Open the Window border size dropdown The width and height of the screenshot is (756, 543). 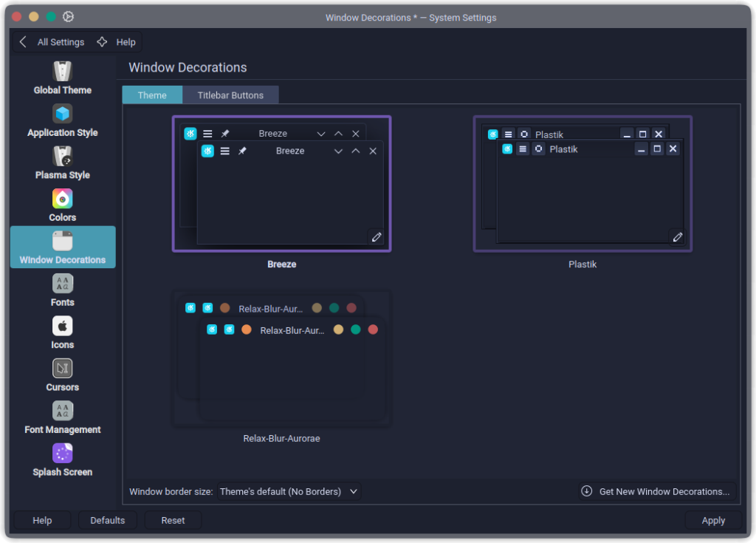click(x=289, y=491)
